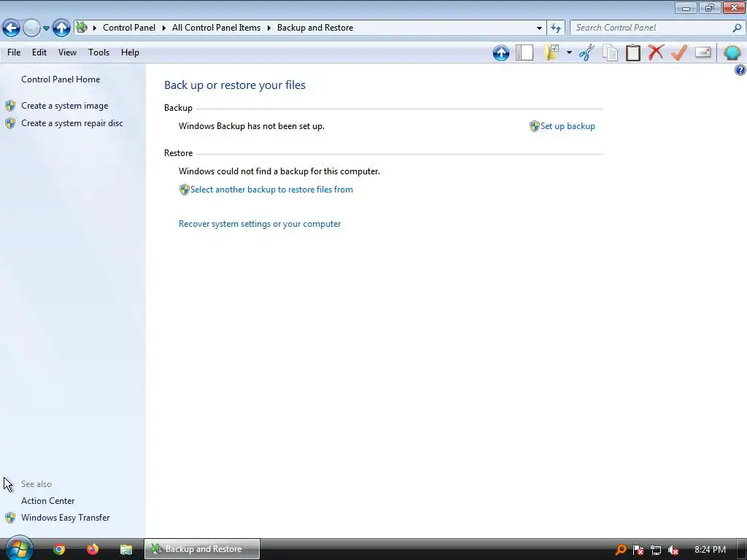Click the Show desktop strip at taskbar end
Image resolution: width=747 pixels, height=560 pixels.
743,550
